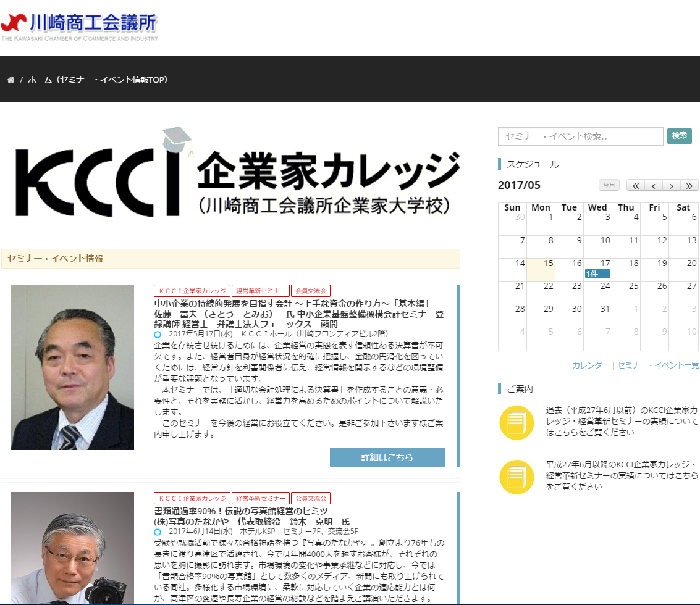Click the ホーム breadcrumb link

[98, 80]
